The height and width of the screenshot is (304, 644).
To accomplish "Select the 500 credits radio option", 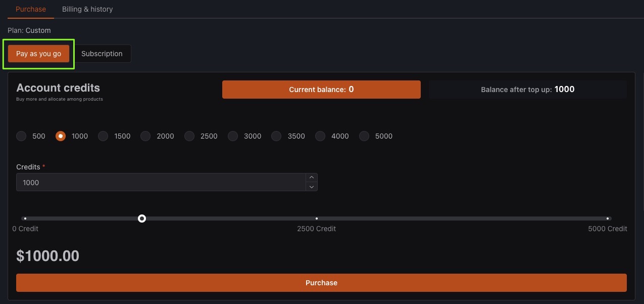I will click(21, 136).
